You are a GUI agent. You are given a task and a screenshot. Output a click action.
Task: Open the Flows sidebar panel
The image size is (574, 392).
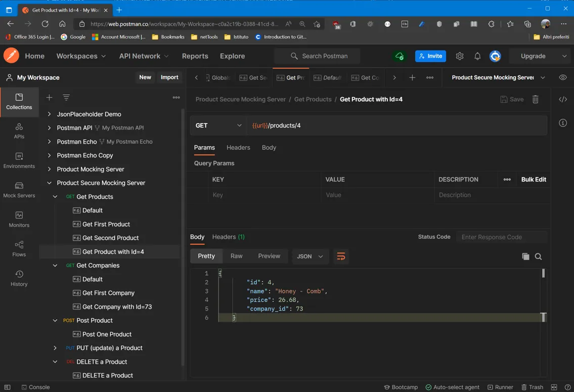(19, 249)
